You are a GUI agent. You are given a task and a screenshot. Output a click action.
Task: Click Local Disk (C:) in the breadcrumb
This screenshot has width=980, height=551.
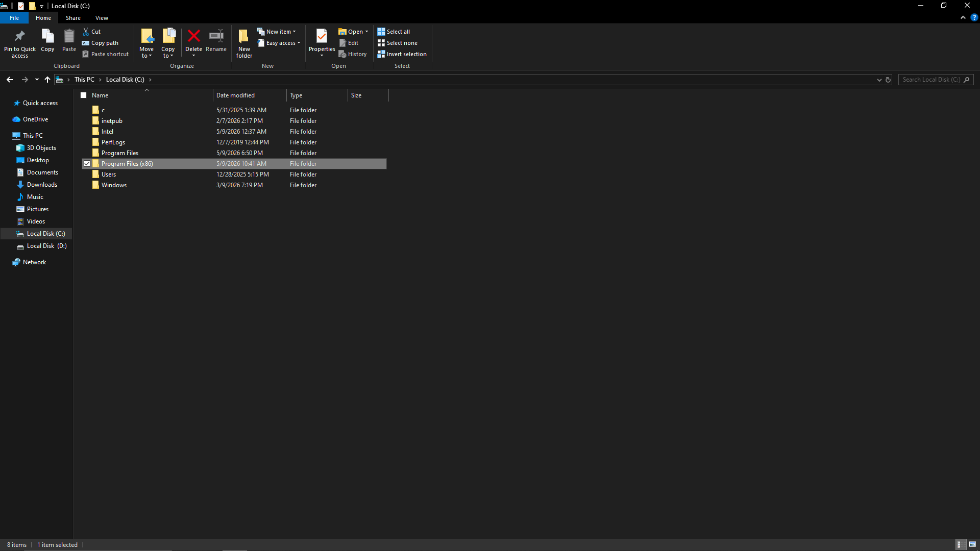tap(125, 80)
